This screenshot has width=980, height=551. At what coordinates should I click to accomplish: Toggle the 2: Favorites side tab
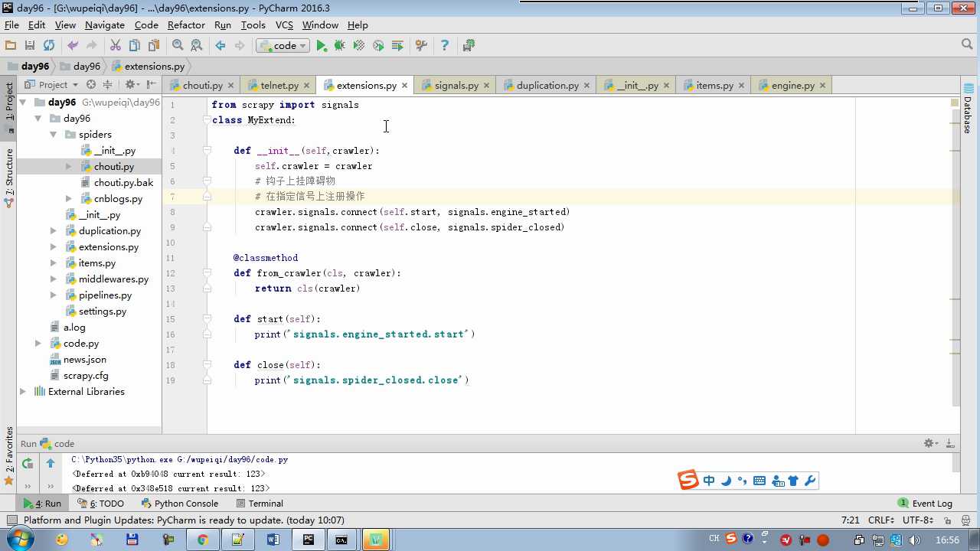9,456
